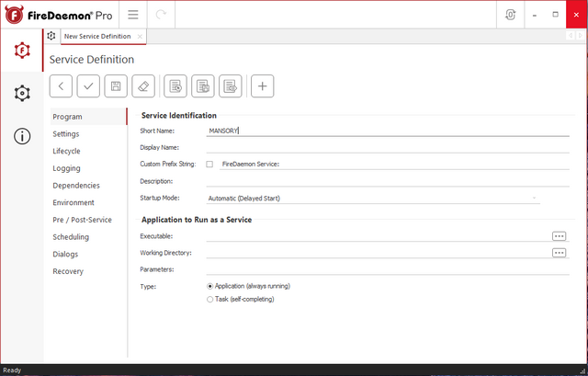
Task: Click the FireDaemon logo icon in sidebar
Action: point(22,50)
